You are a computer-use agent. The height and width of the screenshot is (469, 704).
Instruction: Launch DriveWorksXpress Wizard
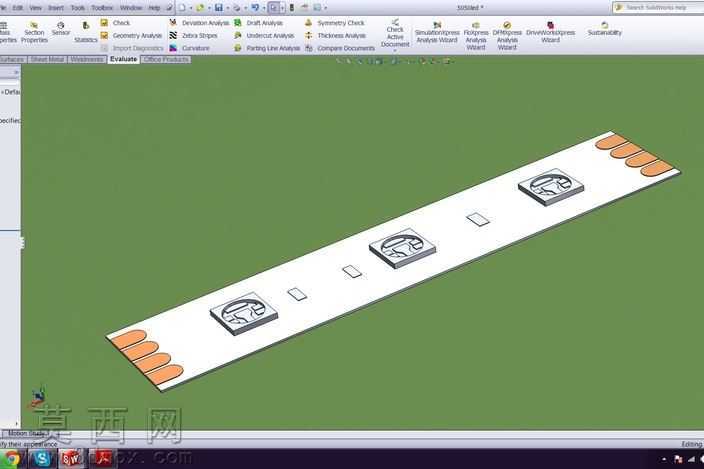coord(550,33)
